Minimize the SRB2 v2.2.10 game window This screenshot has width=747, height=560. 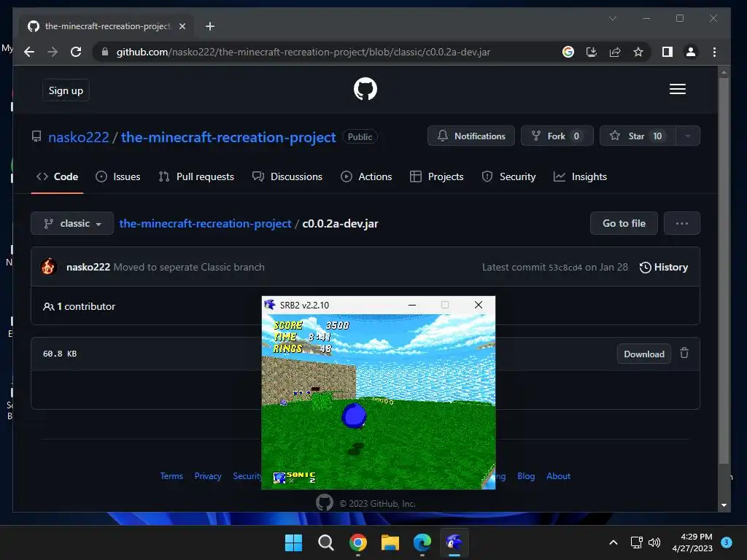pos(412,305)
